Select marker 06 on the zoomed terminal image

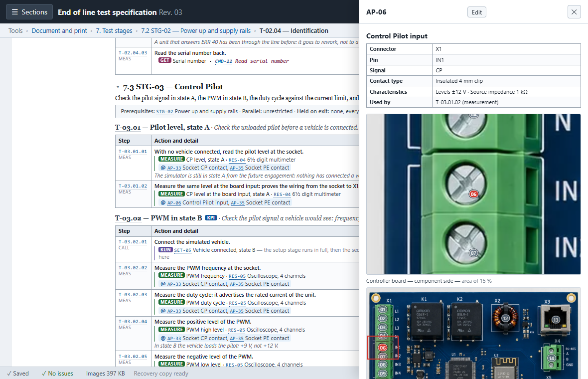(x=473, y=194)
